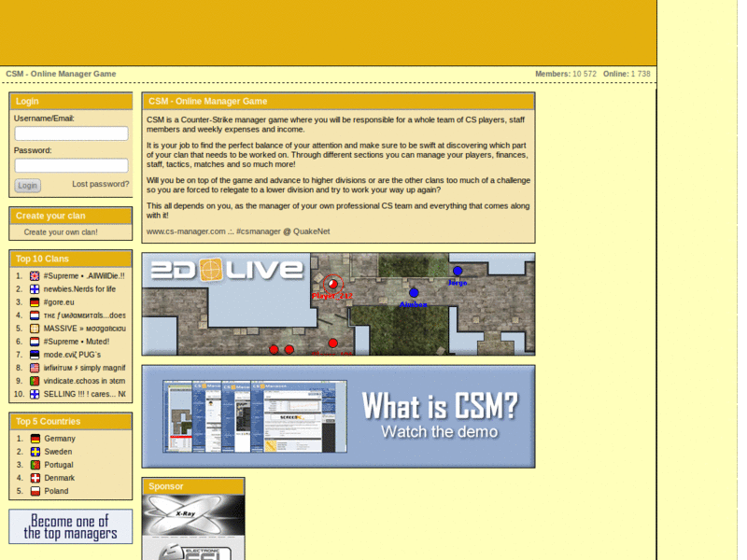Focus the Password input field

tap(72, 165)
